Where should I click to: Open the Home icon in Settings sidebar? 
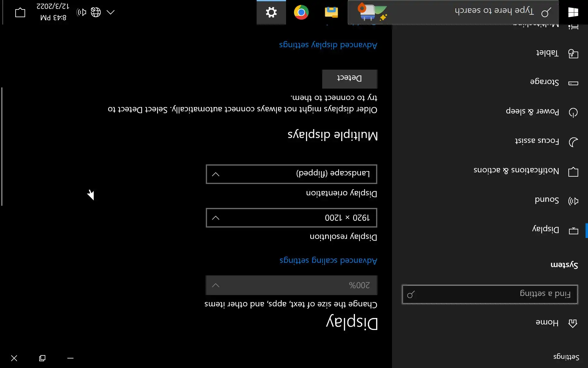(573, 323)
